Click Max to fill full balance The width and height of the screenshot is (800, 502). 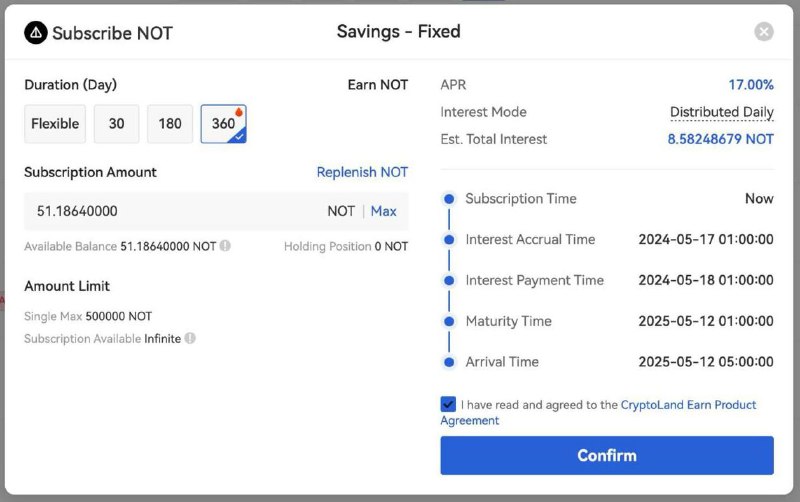(384, 211)
